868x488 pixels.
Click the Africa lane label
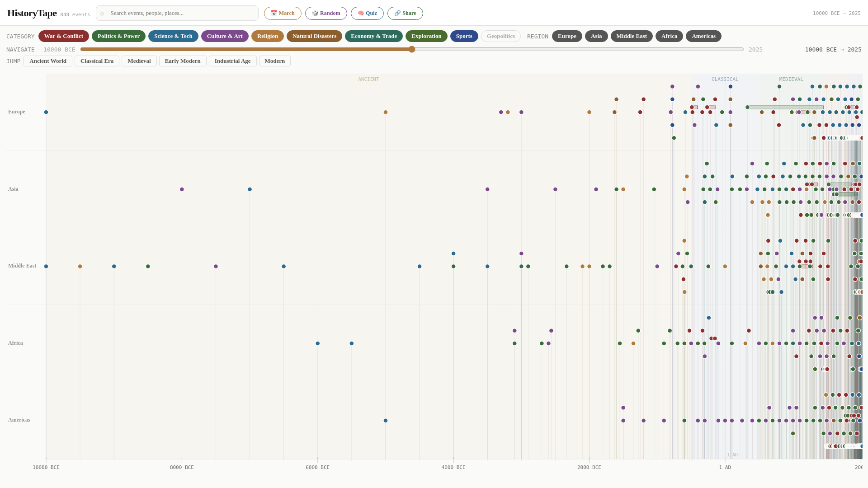click(15, 343)
